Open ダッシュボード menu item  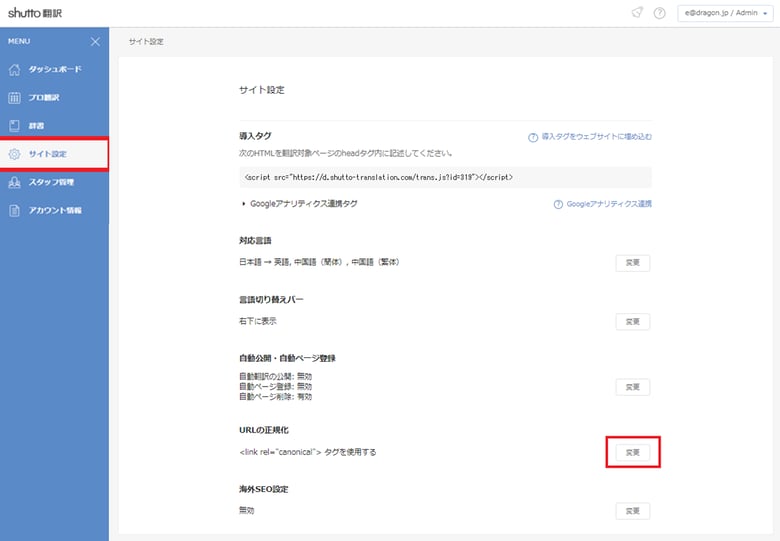[54, 70]
